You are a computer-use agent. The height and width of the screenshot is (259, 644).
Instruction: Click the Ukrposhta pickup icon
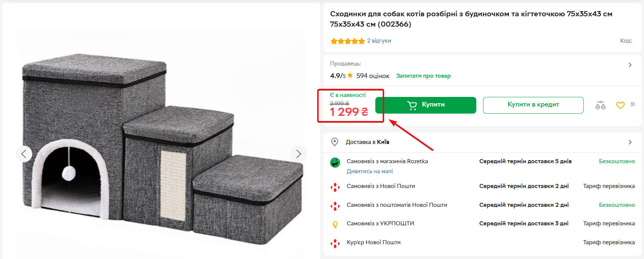(x=335, y=224)
